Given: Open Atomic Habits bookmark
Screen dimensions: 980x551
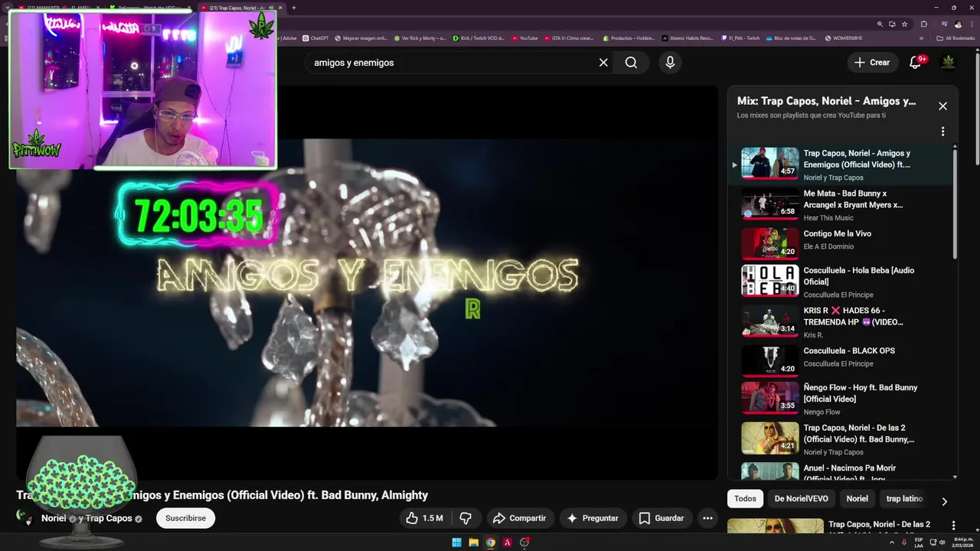Looking at the screenshot, I should click(x=688, y=37).
